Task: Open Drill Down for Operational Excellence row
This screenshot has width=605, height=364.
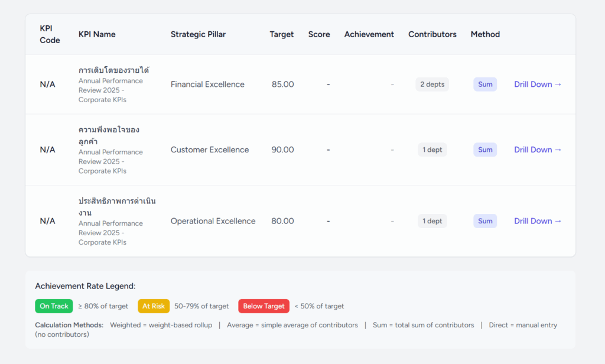Action: pyautogui.click(x=538, y=221)
